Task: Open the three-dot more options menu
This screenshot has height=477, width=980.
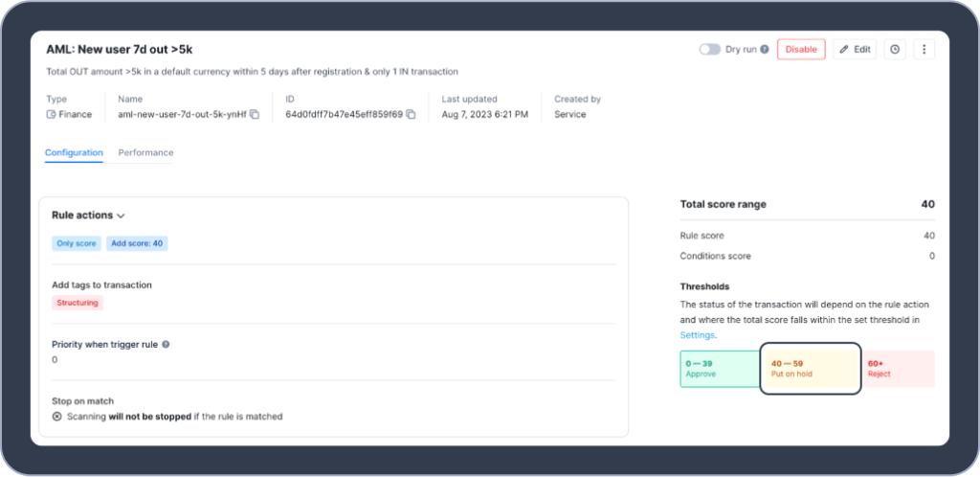Action: click(924, 50)
